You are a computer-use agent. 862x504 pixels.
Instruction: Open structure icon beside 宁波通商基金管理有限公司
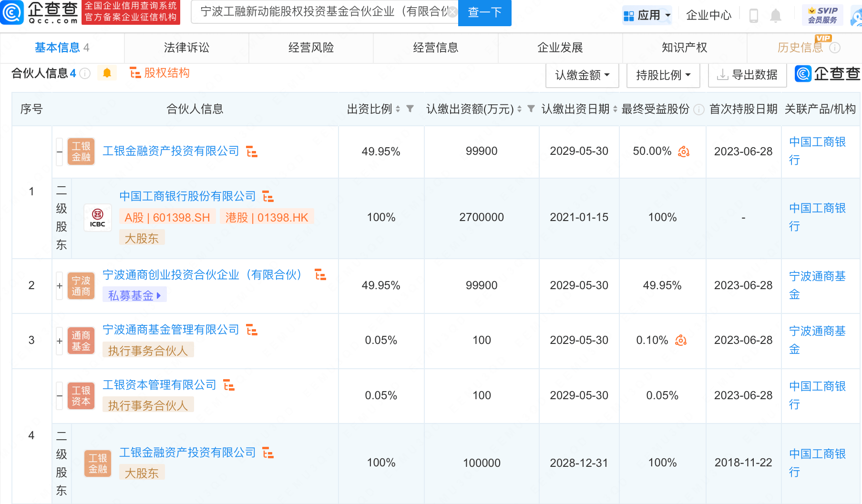(x=252, y=330)
